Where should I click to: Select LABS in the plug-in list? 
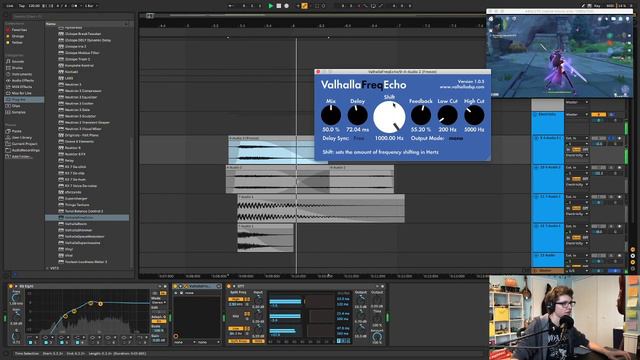click(69, 78)
